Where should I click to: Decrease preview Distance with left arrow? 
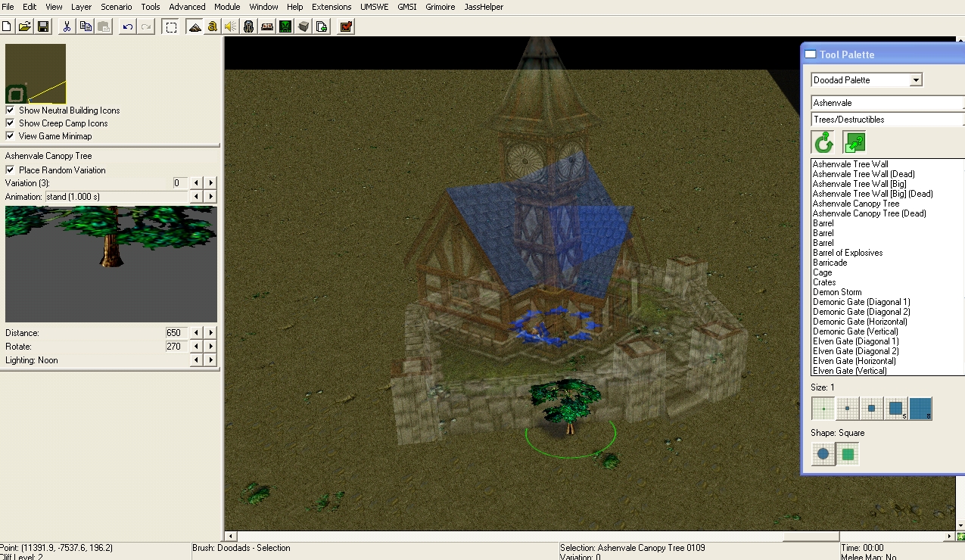197,333
